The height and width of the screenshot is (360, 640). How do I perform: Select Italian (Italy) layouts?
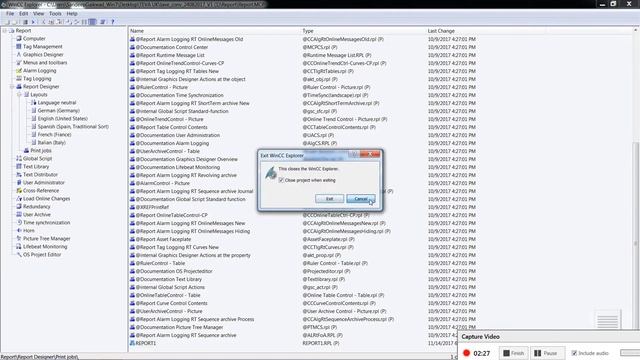point(51,143)
